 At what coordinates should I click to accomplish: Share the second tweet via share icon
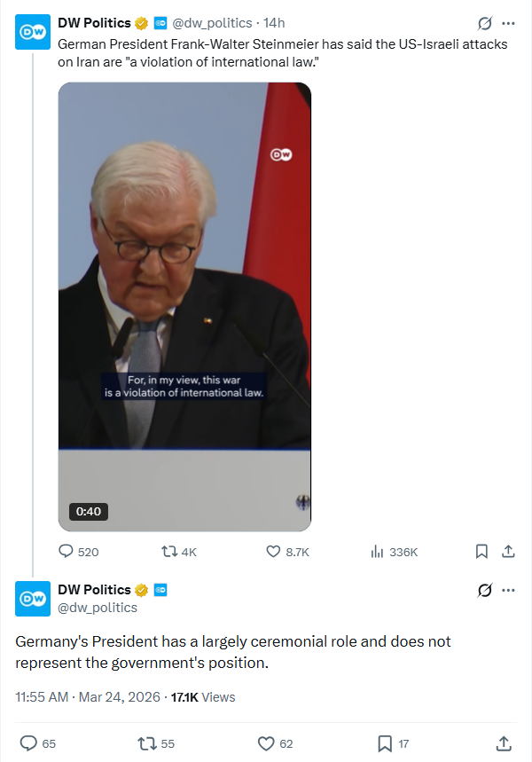click(504, 743)
